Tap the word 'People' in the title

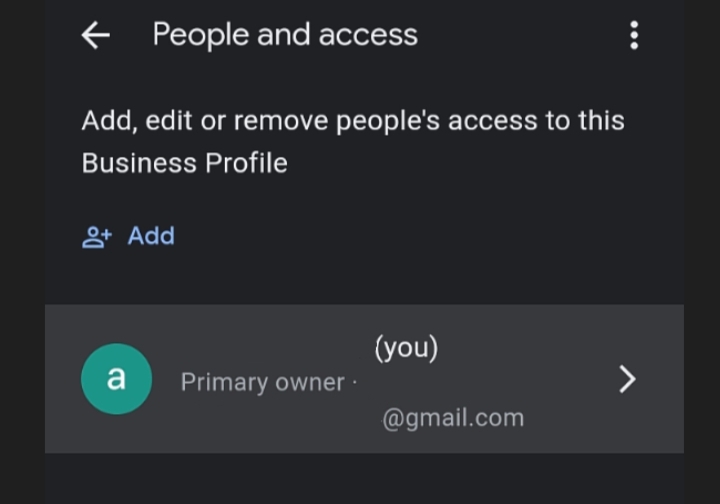[201, 35]
